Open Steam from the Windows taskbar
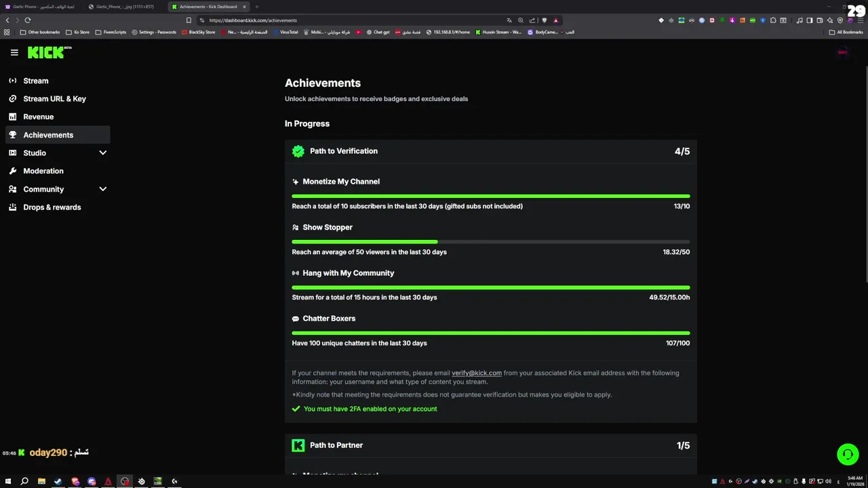The width and height of the screenshot is (868, 488). pyautogui.click(x=58, y=481)
